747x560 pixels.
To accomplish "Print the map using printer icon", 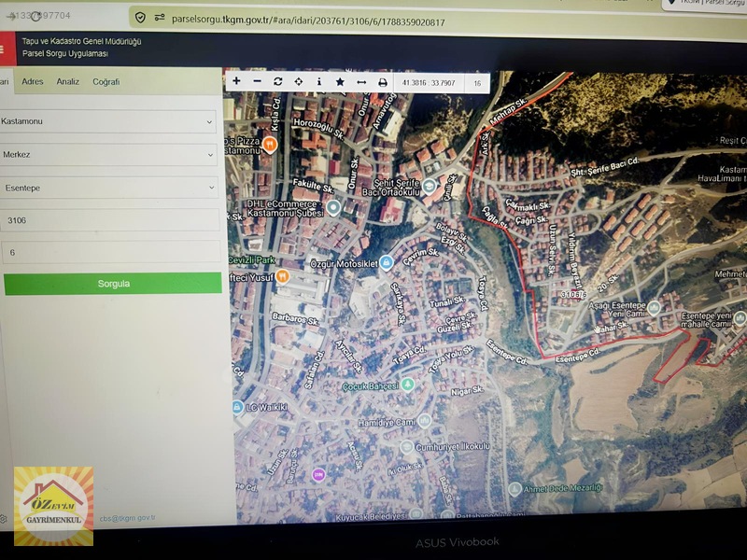I will tap(383, 83).
